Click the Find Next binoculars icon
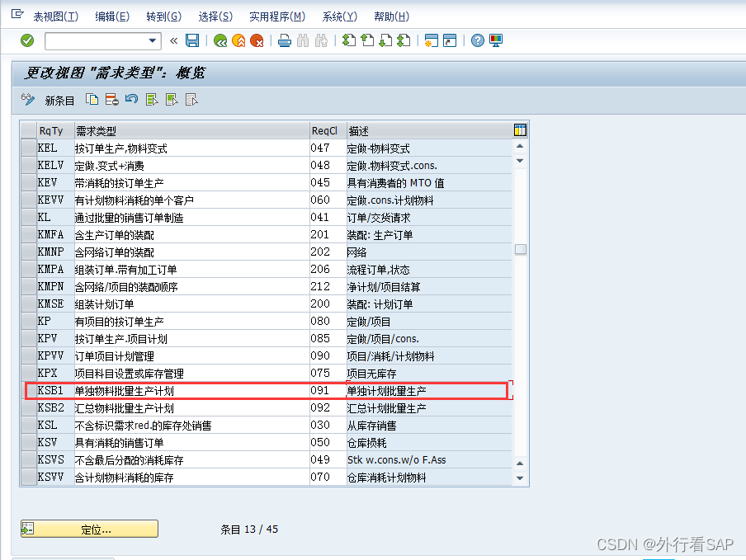The image size is (746, 560). tap(321, 41)
